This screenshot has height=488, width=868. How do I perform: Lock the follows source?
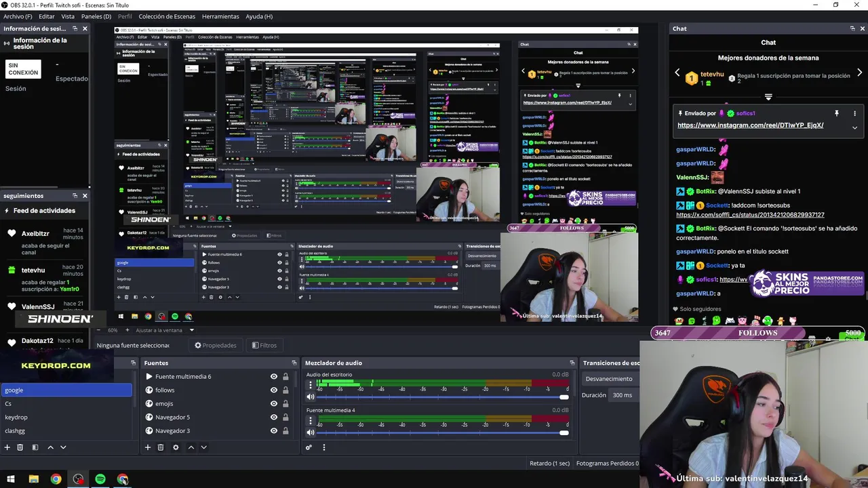(285, 390)
